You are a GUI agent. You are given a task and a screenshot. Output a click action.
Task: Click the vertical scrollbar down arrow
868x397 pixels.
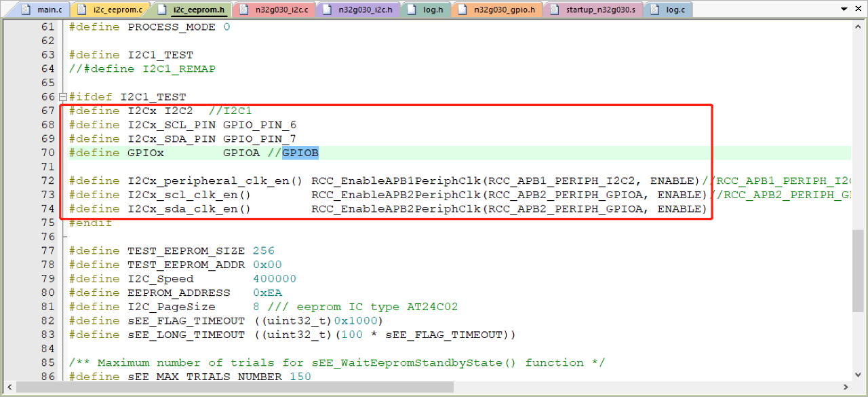[859, 375]
